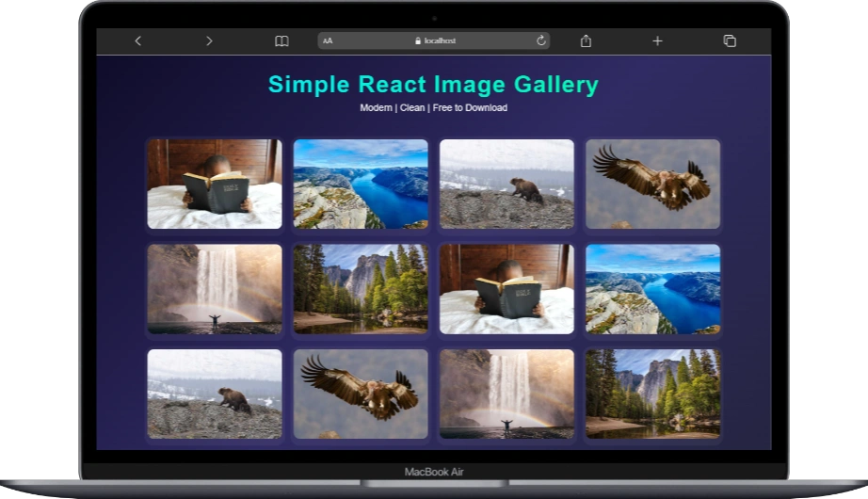Open the second-row forest valley image
This screenshot has width=868, height=499.
tap(361, 289)
